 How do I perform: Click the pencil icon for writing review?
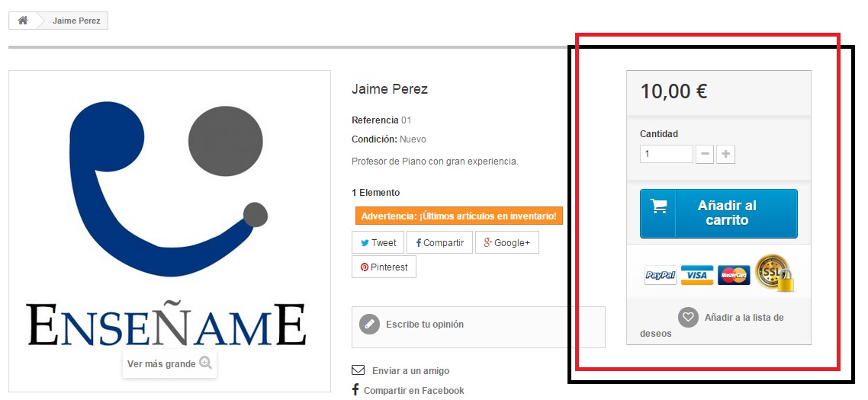tap(369, 325)
